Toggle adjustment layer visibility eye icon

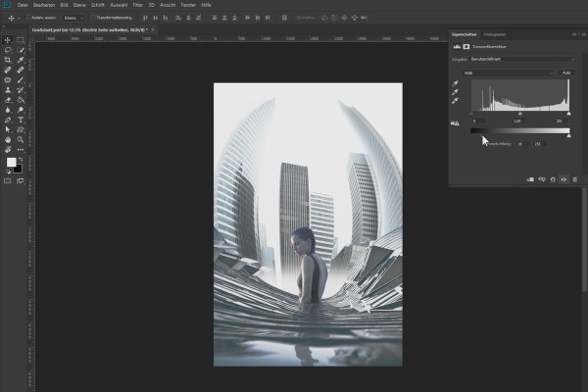pyautogui.click(x=563, y=179)
